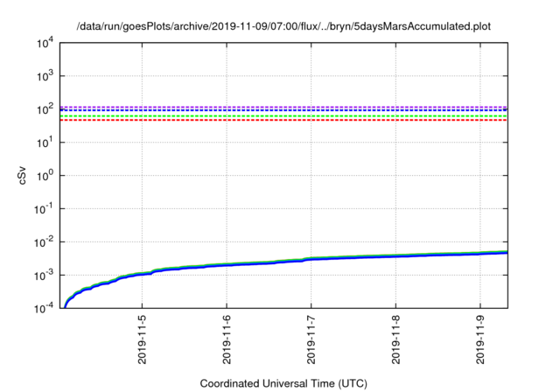Click the plot title file path text

pos(283,26)
